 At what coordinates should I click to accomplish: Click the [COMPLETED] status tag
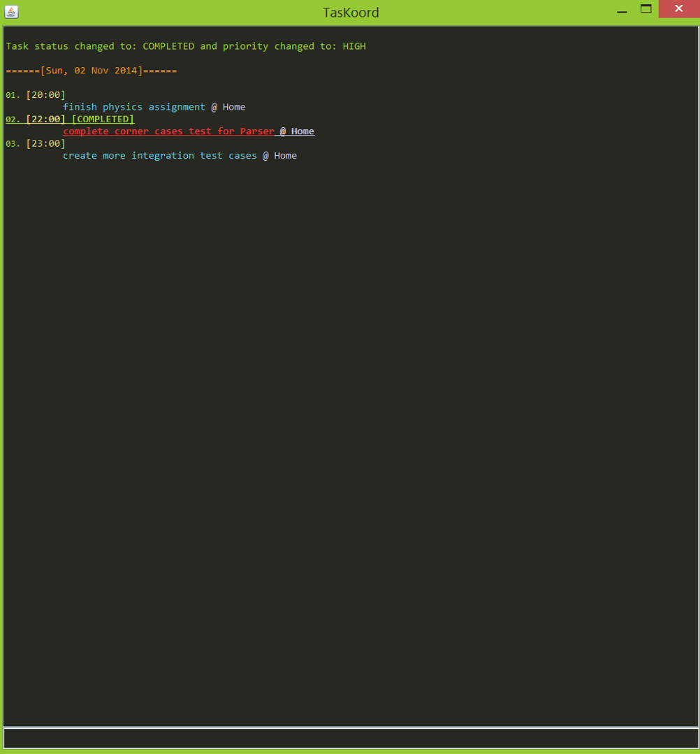(103, 119)
